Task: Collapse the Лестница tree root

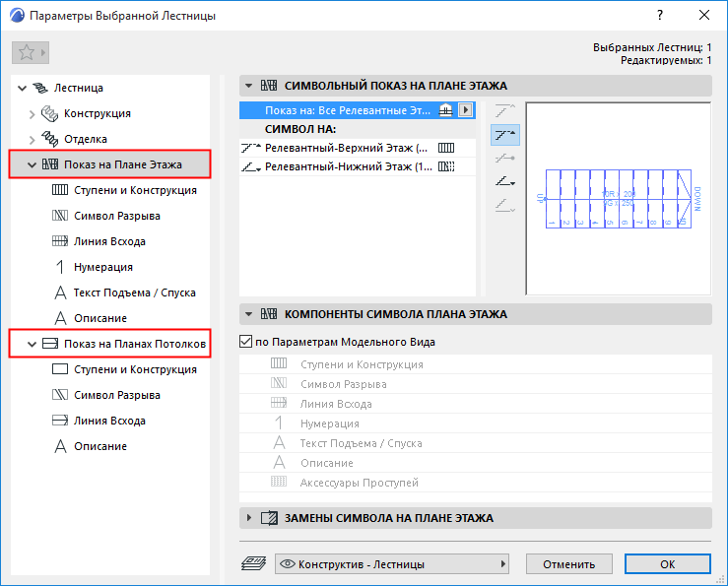Action: point(22,88)
